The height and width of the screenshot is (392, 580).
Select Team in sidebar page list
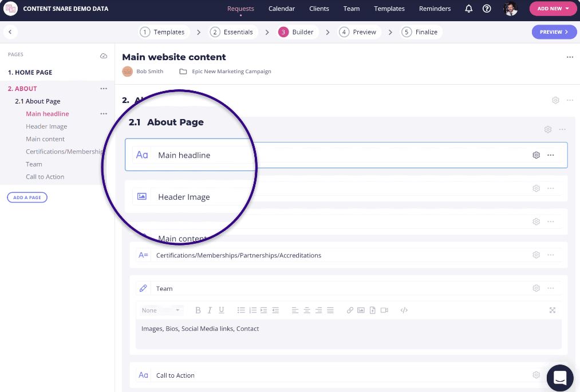pos(34,164)
